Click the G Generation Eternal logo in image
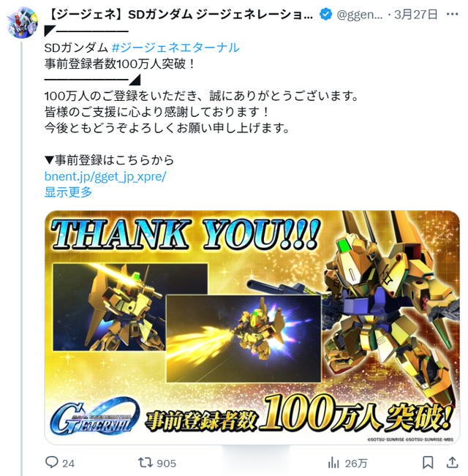 coord(94,417)
